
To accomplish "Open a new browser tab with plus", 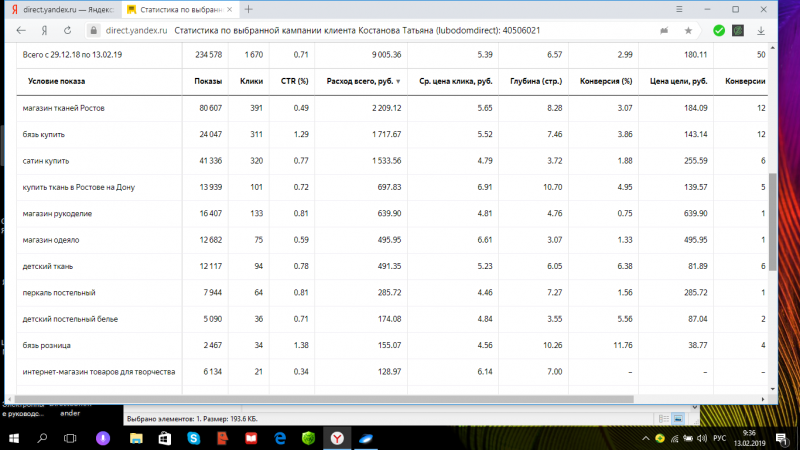I will (248, 9).
